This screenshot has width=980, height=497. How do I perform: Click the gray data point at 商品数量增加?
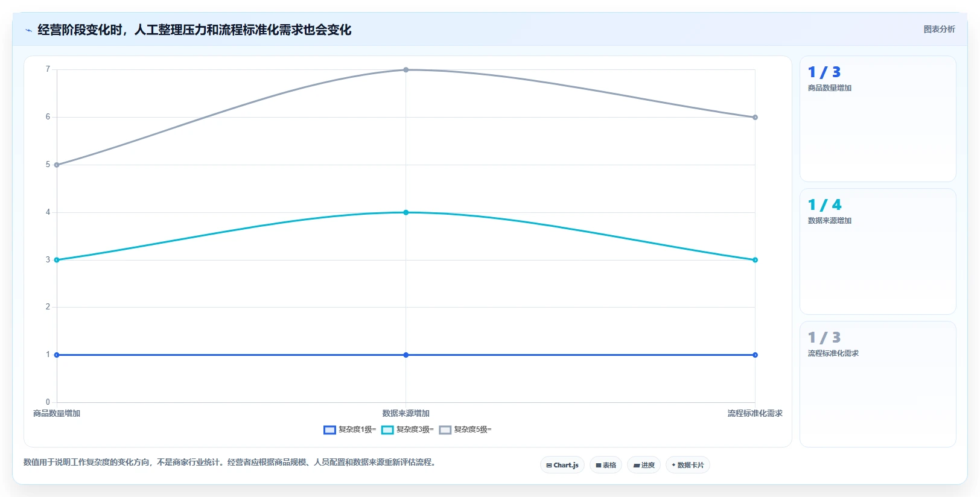tap(57, 165)
